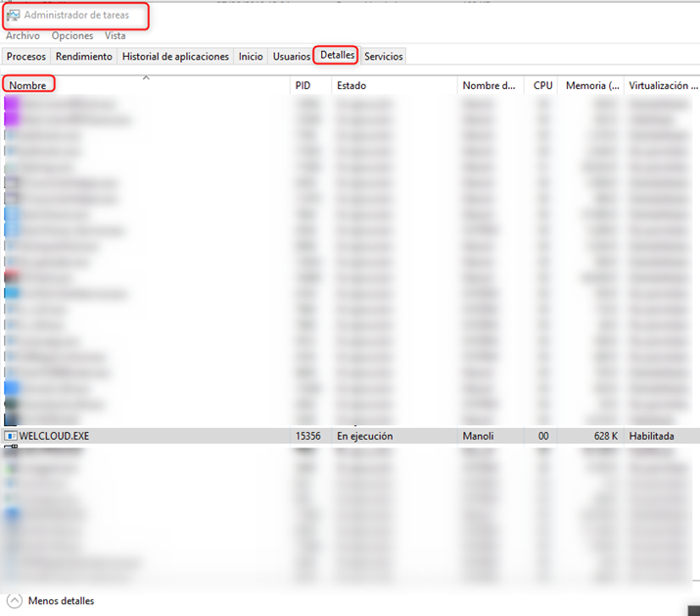Click the Task Manager title bar icon

click(x=13, y=16)
